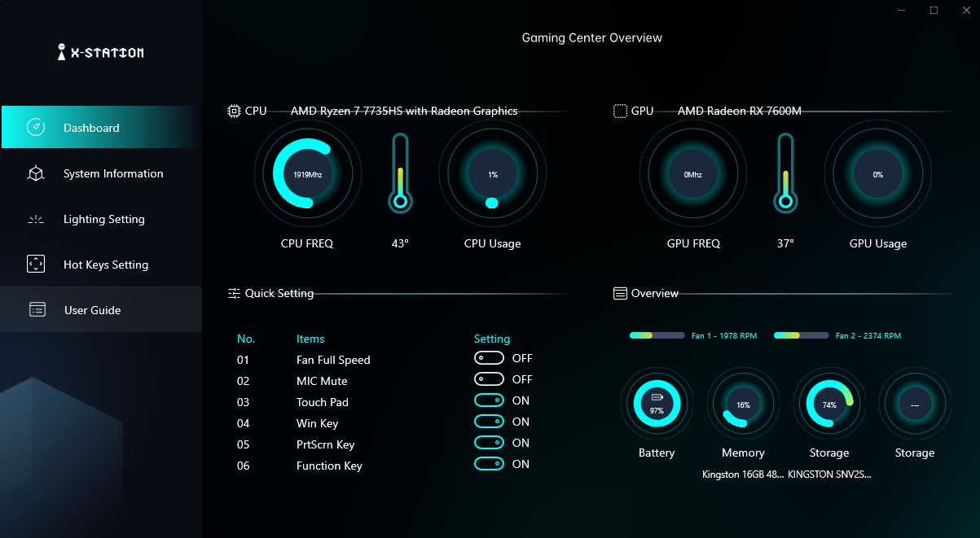Click the Setting column header
The width and height of the screenshot is (980, 538).
click(x=492, y=339)
